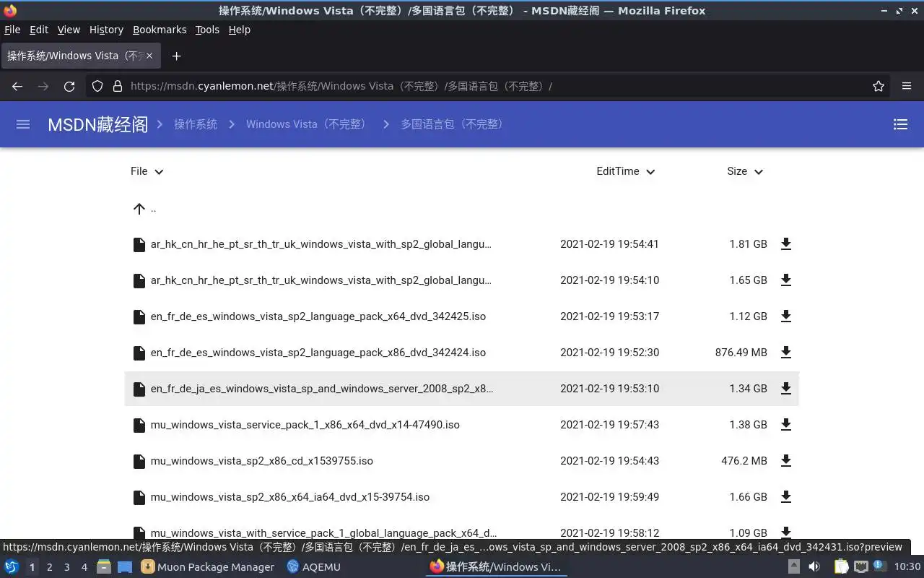
Task: Go back with the browser back arrow
Action: pos(17,86)
